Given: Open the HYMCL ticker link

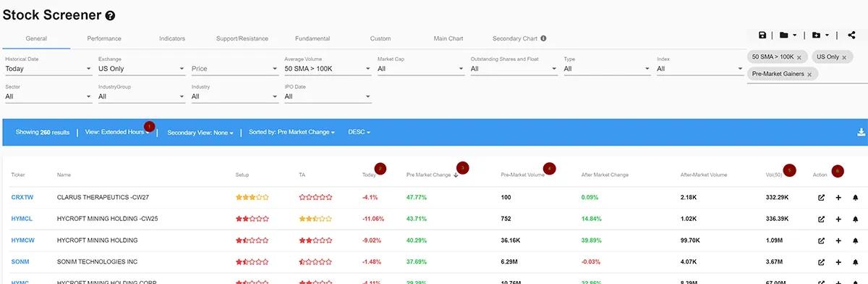Looking at the screenshot, I should (x=21, y=218).
